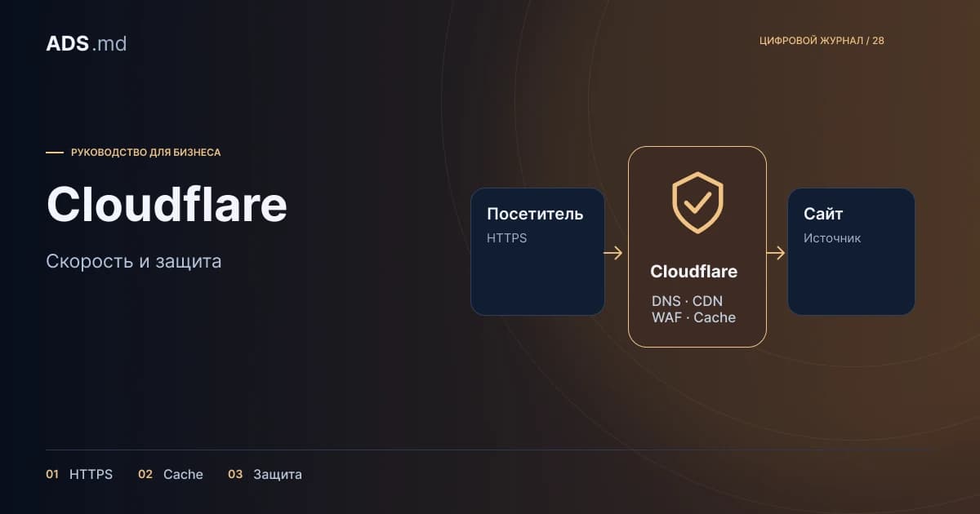980x514 pixels.
Task: Click arrow between Cloudflare and Сайт
Action: pyautogui.click(x=776, y=253)
